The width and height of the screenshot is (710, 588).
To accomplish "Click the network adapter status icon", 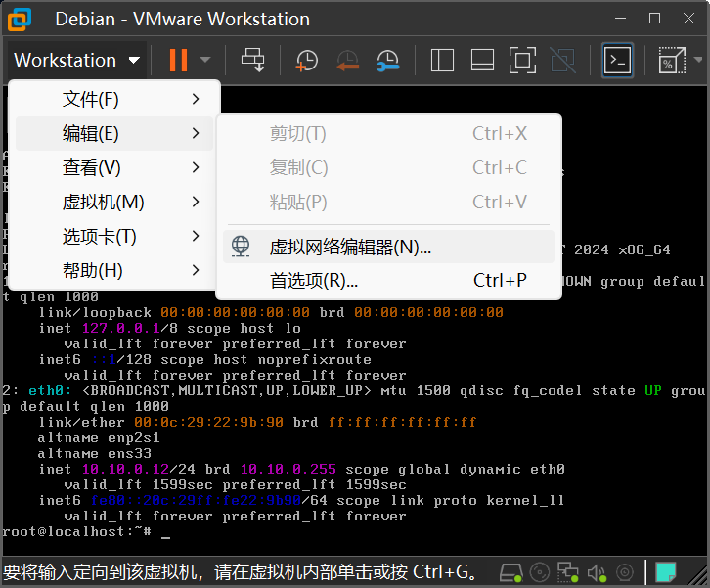I will point(568,571).
